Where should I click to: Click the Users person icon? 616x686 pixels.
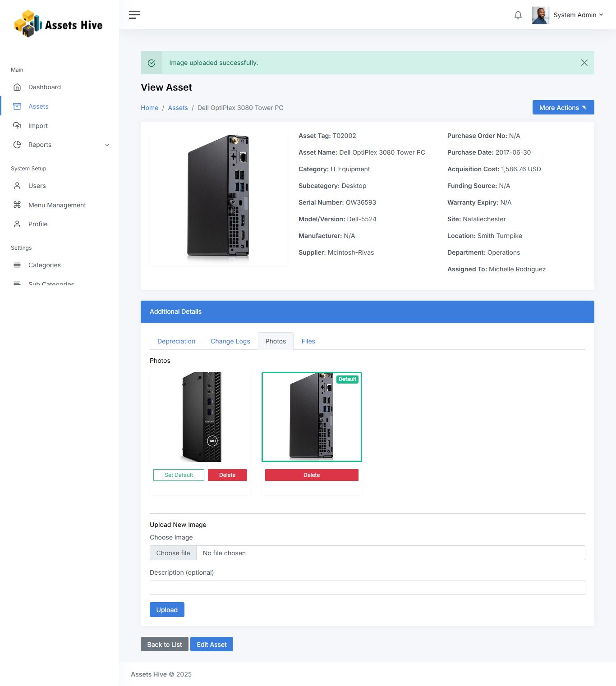pos(17,186)
